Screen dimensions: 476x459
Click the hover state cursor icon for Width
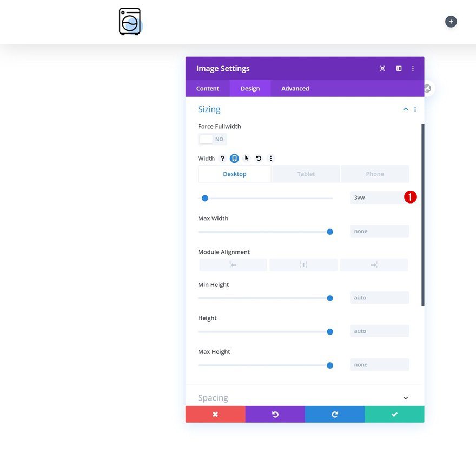tap(246, 158)
